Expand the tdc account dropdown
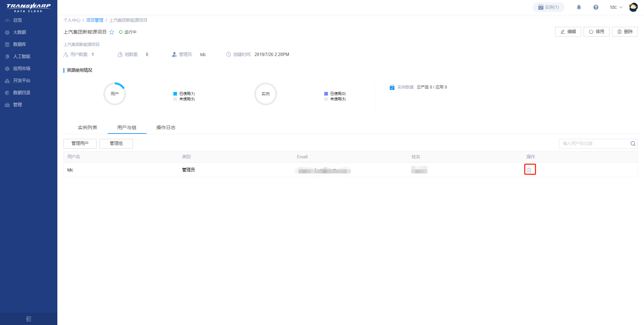Viewport: 644px width, 325px height. [616, 7]
